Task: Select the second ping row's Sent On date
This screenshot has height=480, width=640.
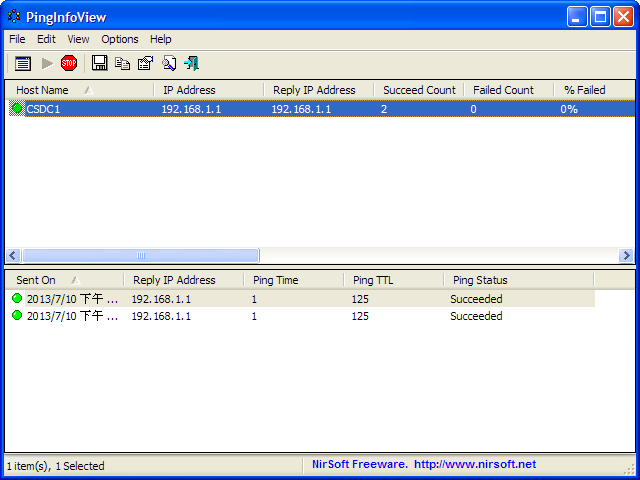Action: (72, 316)
